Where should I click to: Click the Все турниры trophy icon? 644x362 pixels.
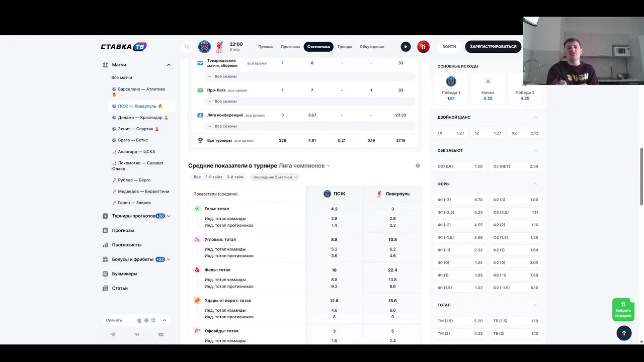[200, 140]
